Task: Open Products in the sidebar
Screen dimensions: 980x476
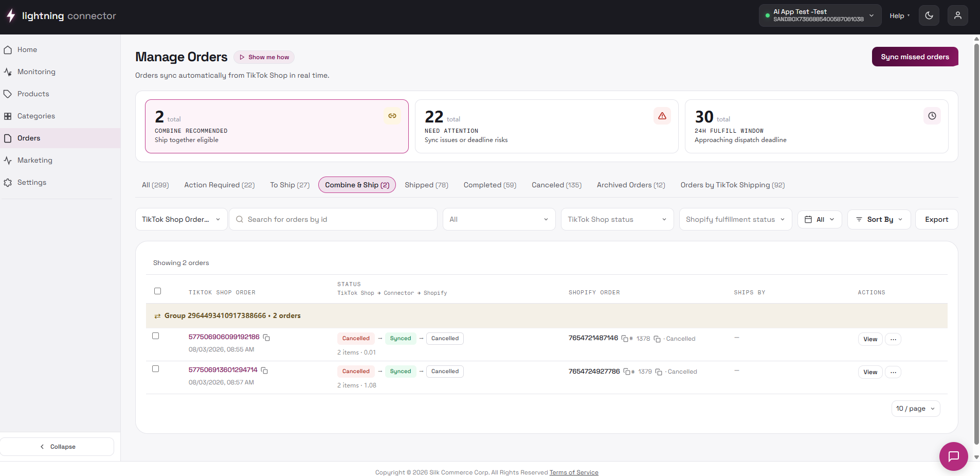Action: [x=60, y=94]
